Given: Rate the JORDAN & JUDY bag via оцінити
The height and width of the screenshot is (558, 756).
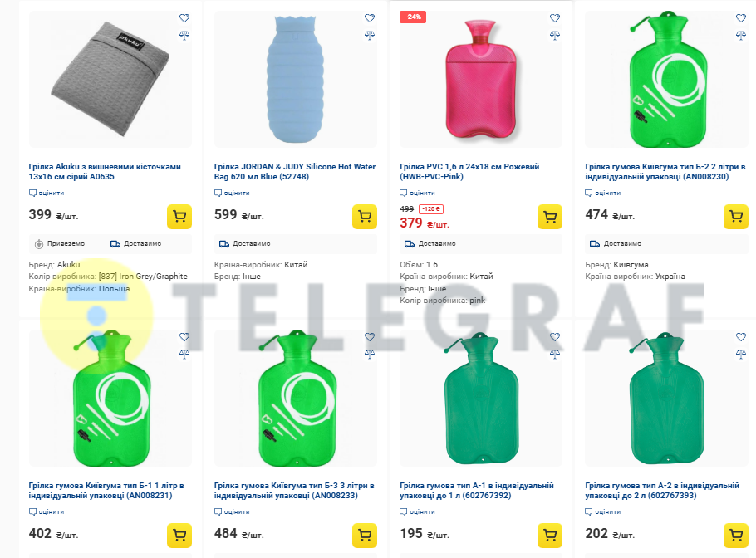Looking at the screenshot, I should coord(232,193).
